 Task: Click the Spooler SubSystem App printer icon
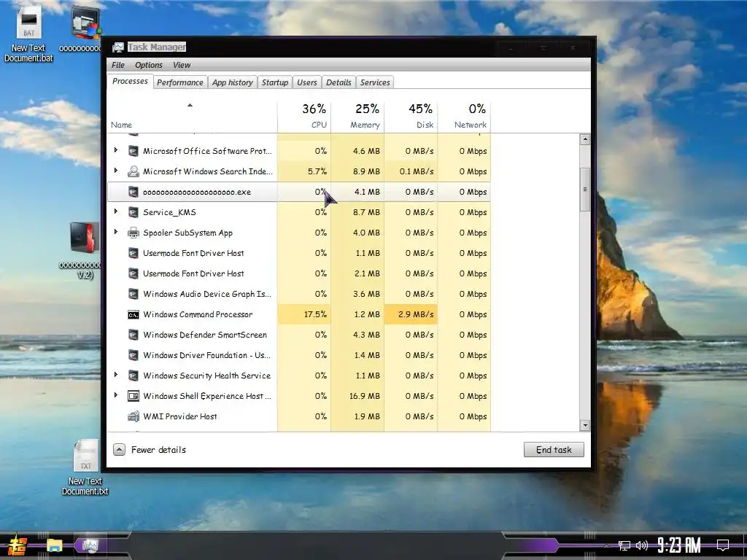(133, 233)
